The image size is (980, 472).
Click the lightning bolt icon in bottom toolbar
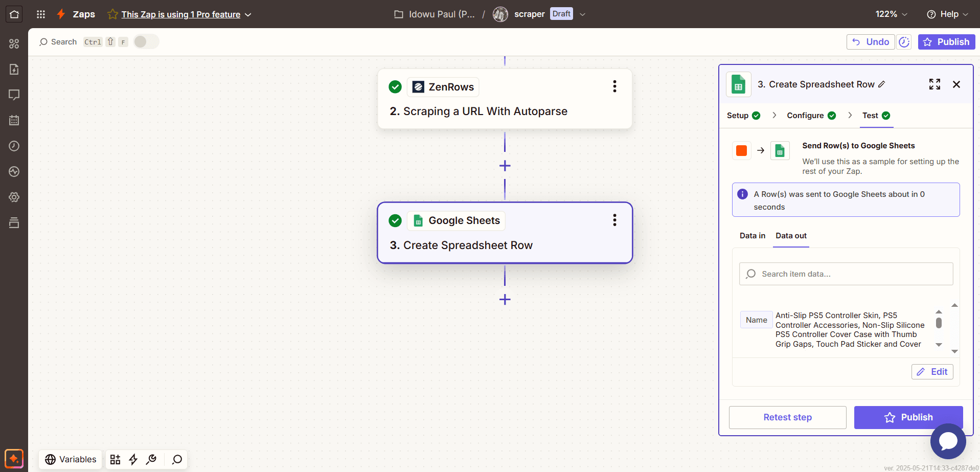[133, 459]
